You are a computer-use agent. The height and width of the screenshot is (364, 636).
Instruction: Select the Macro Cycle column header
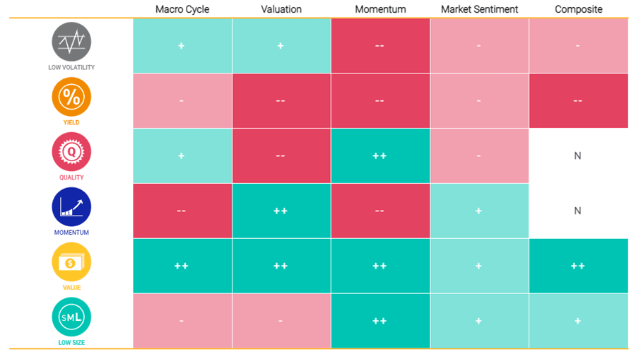pos(182,9)
